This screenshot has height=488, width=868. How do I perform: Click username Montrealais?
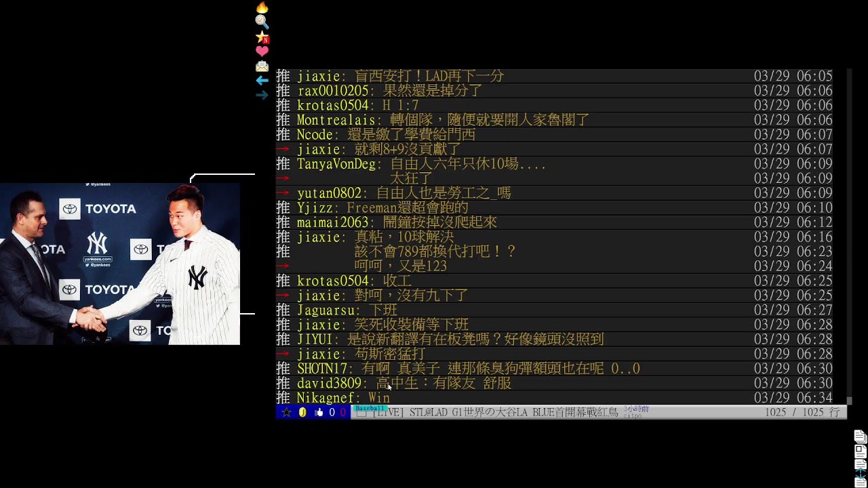tap(336, 120)
